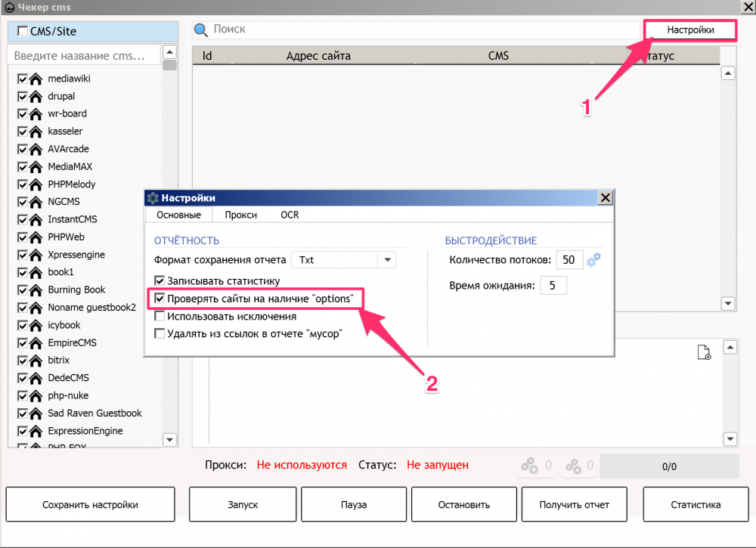Click 'Сохранить настройки' button
The width and height of the screenshot is (756, 548).
pos(90,505)
